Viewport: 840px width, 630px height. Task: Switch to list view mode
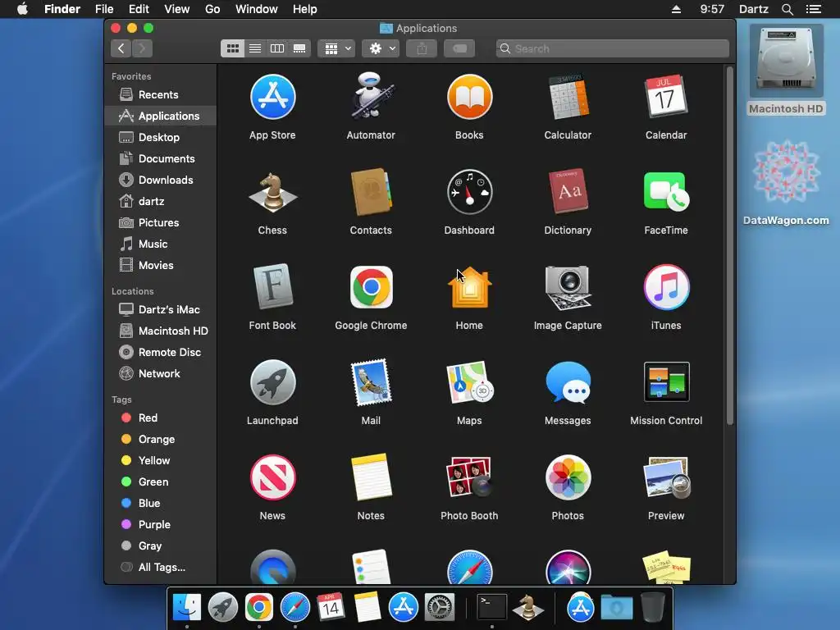point(255,48)
